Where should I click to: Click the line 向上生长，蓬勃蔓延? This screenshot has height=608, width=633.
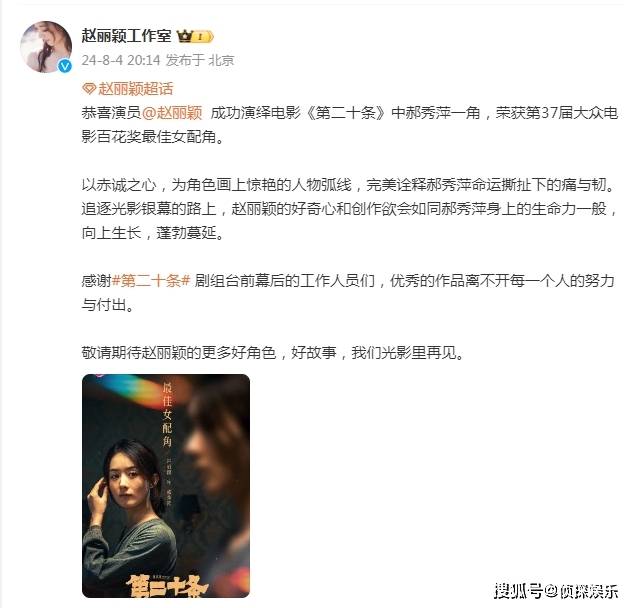[x=153, y=233]
